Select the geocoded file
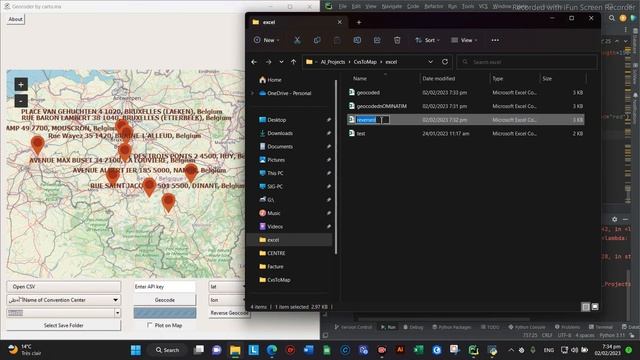The width and height of the screenshot is (640, 360). pos(465,93)
